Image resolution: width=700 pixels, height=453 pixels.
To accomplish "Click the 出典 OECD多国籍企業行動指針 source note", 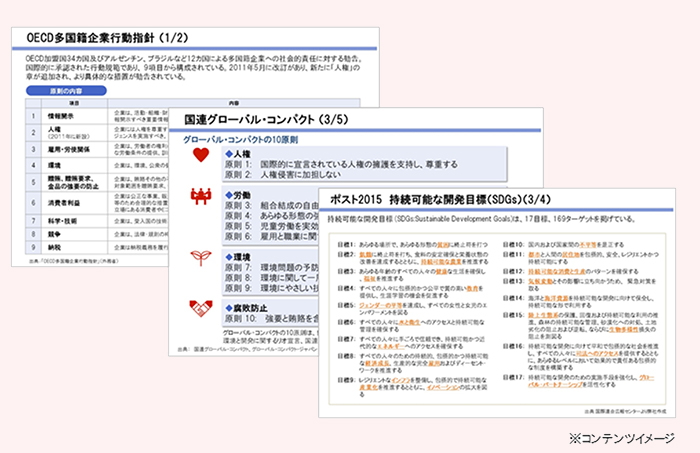I will (74, 261).
